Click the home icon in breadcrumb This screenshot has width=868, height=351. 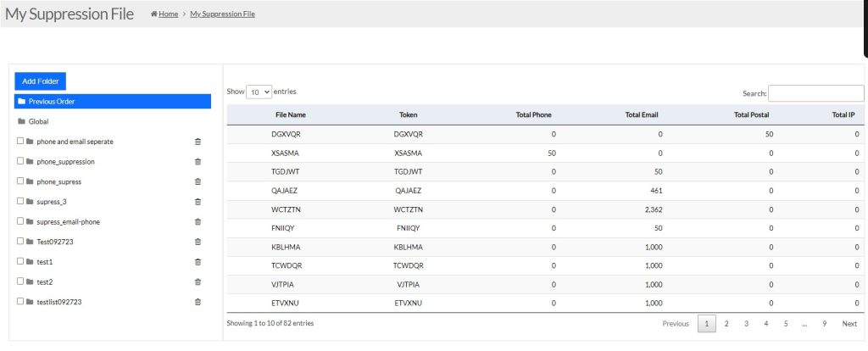[x=153, y=14]
